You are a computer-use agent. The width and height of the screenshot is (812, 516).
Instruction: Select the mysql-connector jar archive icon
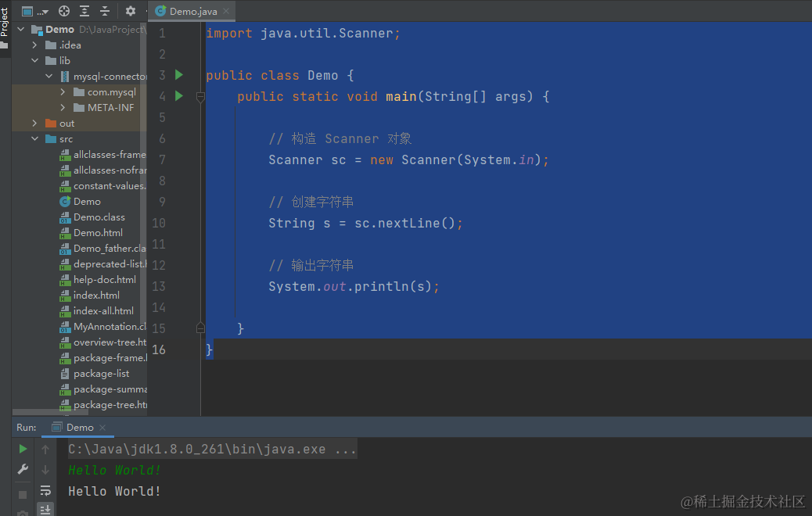point(65,77)
